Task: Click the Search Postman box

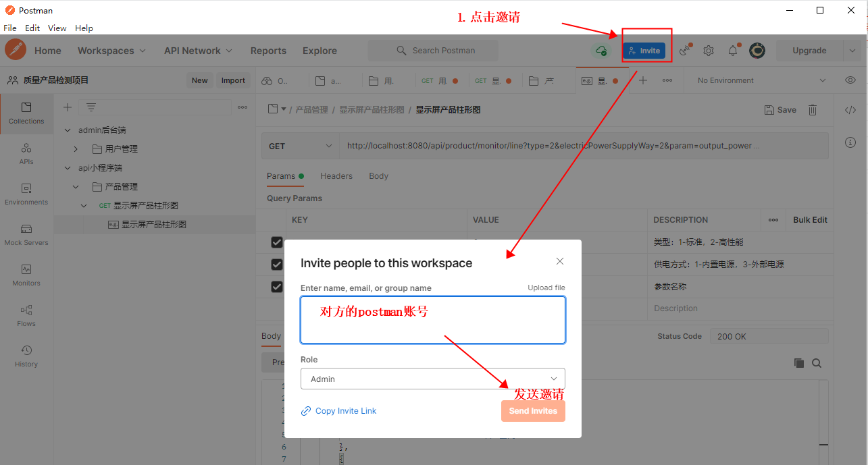Action: click(x=433, y=51)
